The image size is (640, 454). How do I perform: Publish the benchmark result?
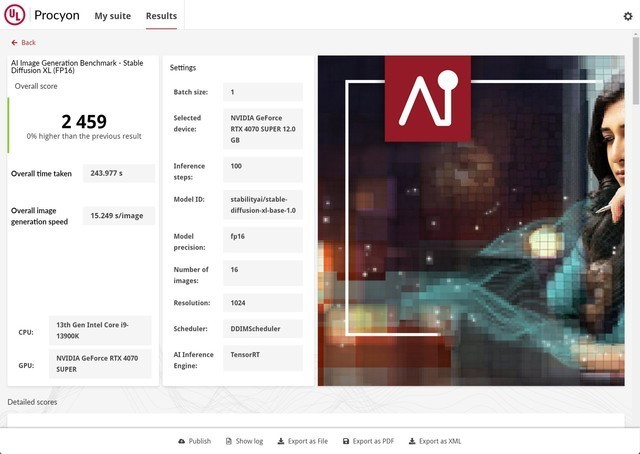tap(194, 441)
